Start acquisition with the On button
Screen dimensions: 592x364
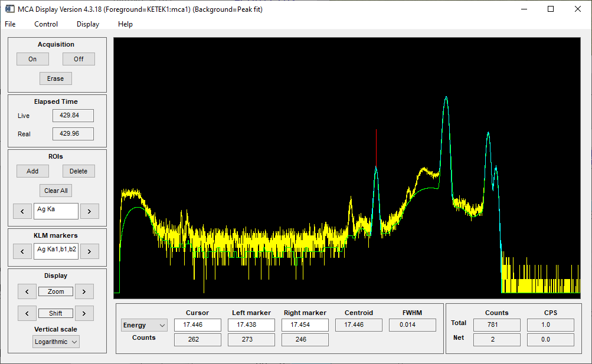(32, 59)
